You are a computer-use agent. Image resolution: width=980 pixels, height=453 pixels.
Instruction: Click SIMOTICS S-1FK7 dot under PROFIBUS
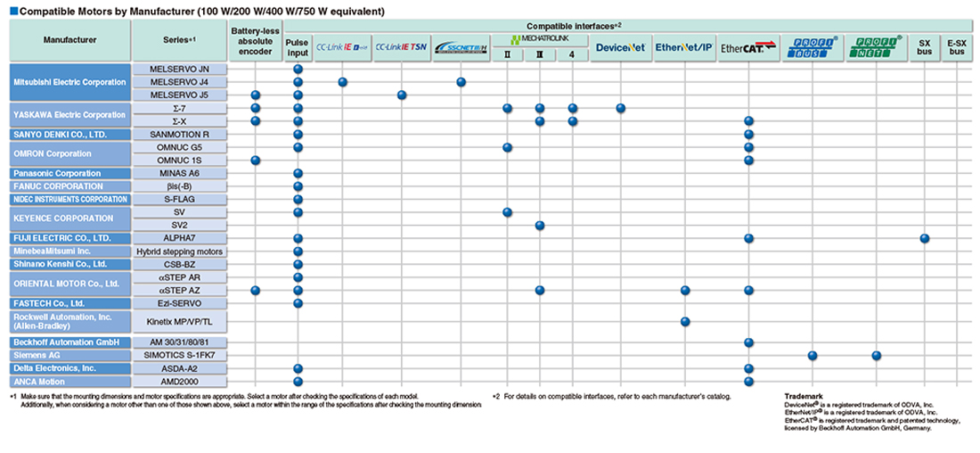[813, 356]
